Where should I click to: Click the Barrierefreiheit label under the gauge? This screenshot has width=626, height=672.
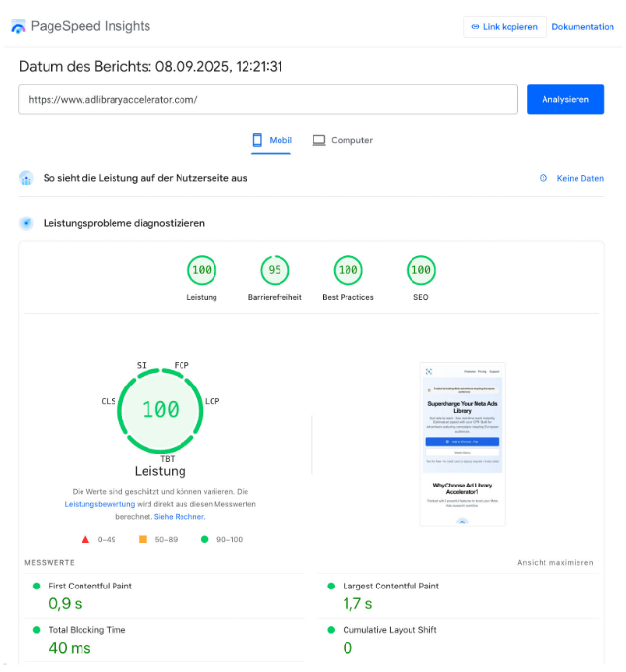coord(275,297)
